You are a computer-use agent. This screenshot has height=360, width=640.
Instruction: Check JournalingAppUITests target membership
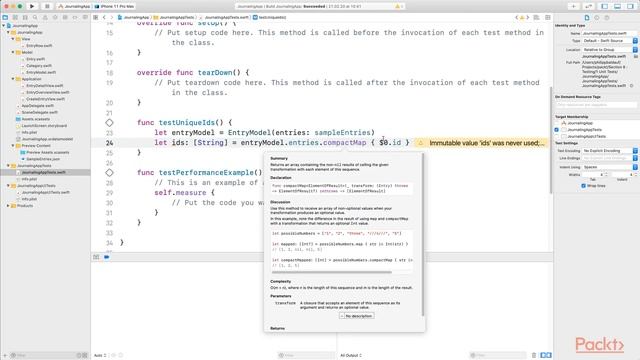(x=557, y=136)
